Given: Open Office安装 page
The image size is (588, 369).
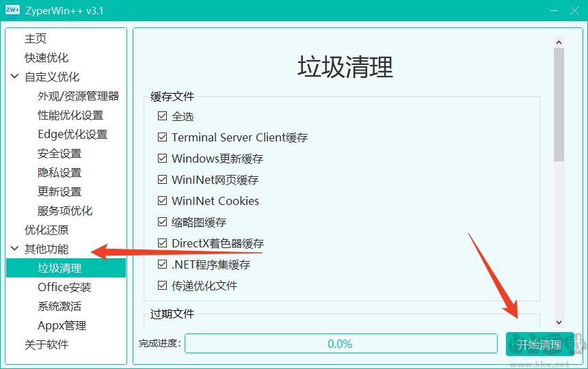Looking at the screenshot, I should coord(64,287).
